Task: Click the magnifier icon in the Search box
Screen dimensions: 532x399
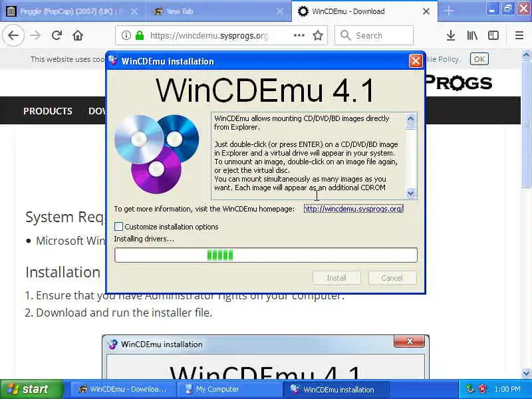Action: click(345, 35)
